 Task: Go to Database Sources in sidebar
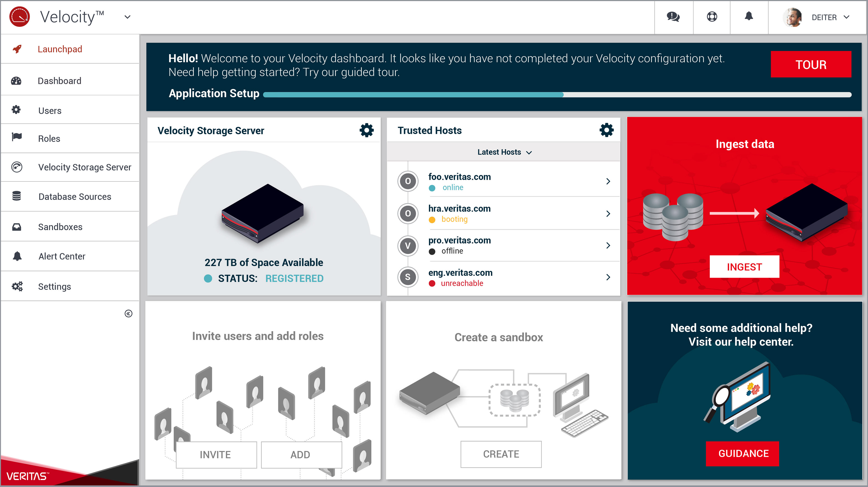[x=74, y=197]
